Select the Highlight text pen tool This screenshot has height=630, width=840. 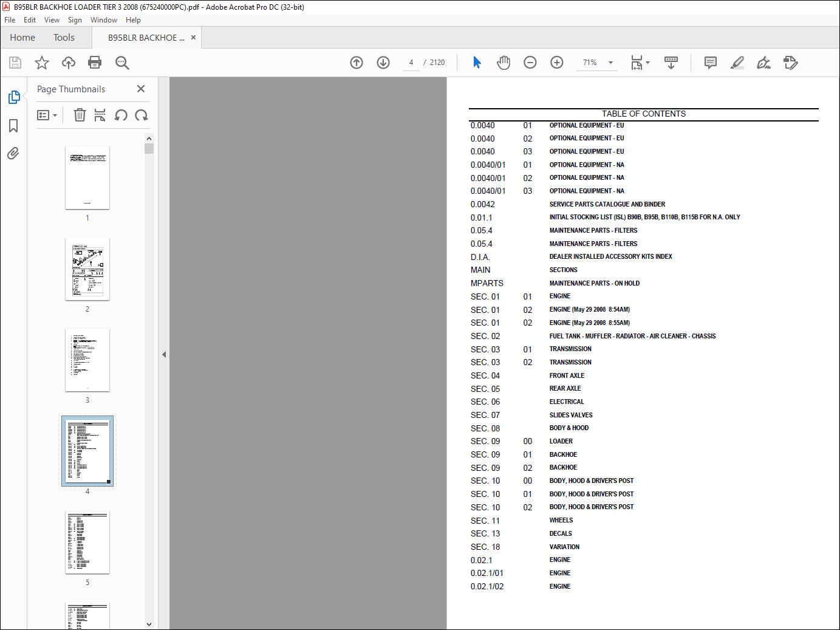[x=737, y=63]
